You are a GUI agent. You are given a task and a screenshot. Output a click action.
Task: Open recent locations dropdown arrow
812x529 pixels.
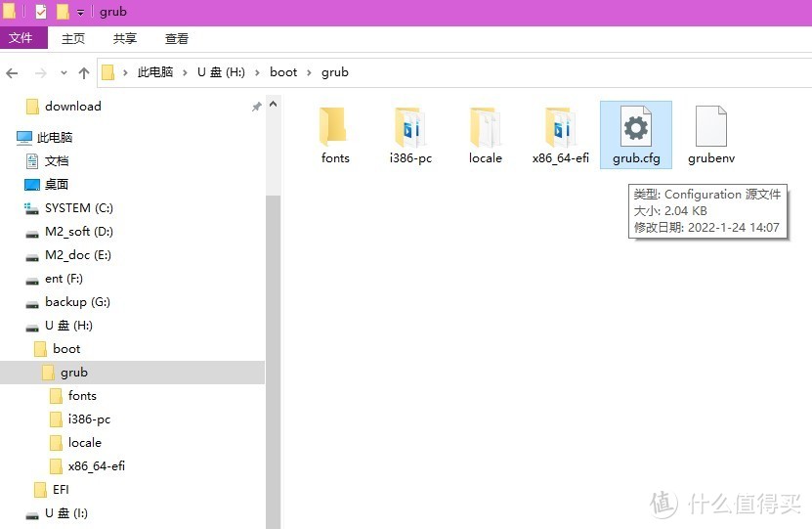click(64, 73)
